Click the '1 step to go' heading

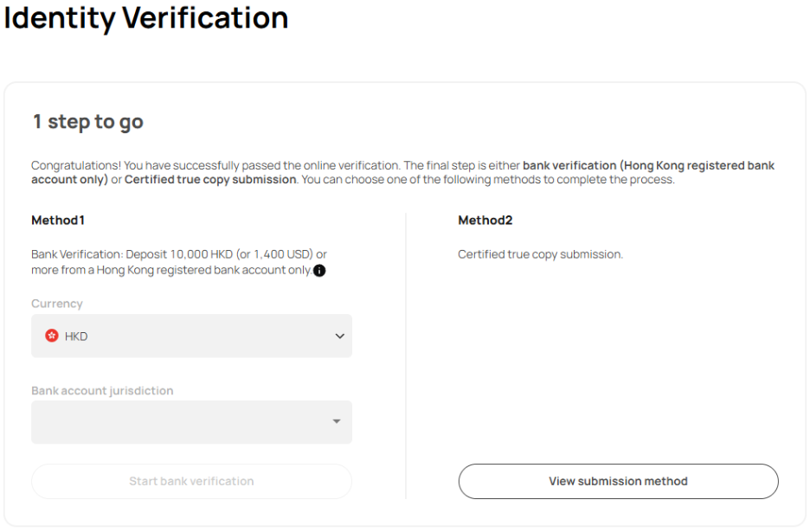tap(88, 122)
